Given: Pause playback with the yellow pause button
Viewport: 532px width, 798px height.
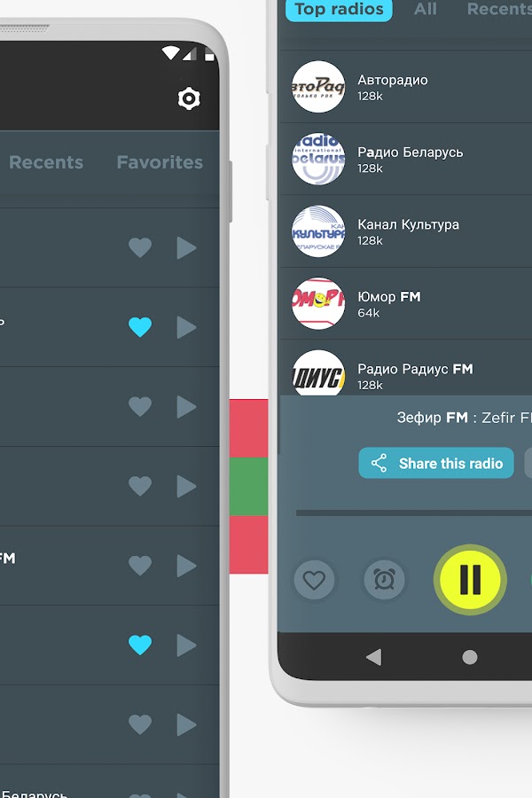Looking at the screenshot, I should 470,579.
